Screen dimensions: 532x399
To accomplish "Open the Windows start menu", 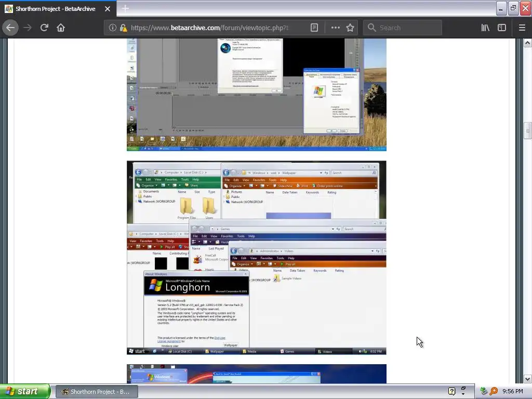I will point(25,391).
